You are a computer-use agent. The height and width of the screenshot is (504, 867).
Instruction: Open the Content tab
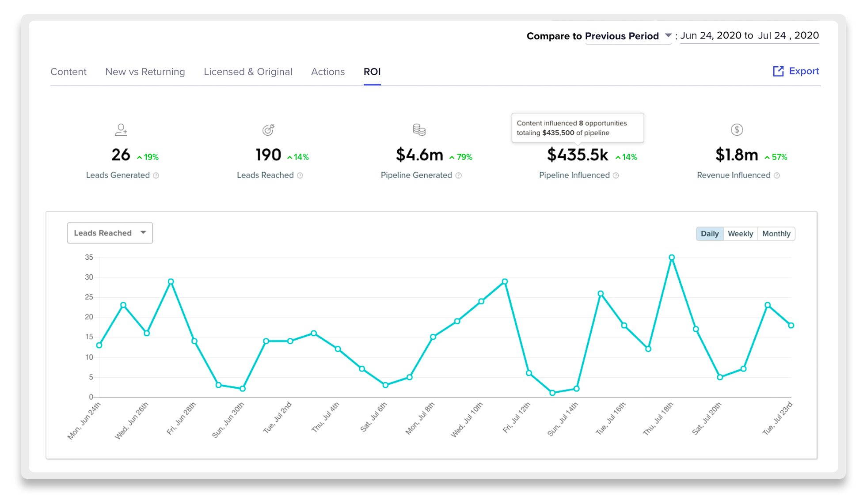(68, 72)
